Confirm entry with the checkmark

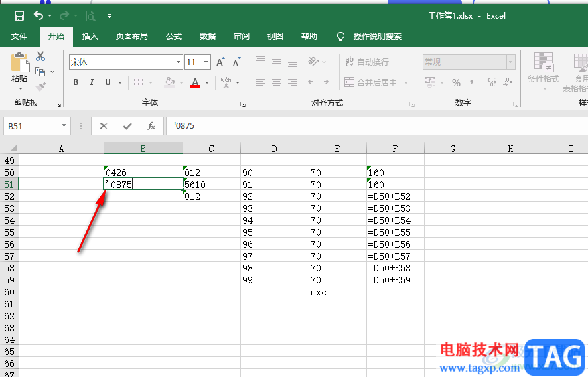[x=127, y=126]
